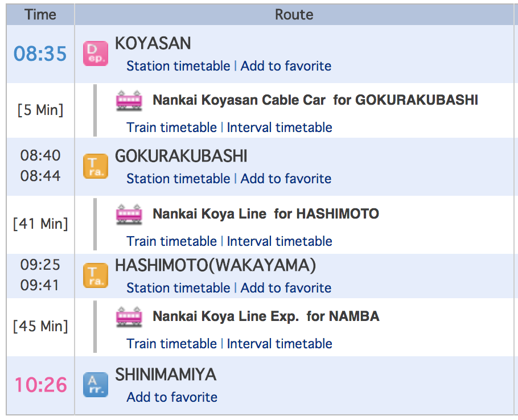The width and height of the screenshot is (518, 420).
Task: Open Train timetable for Koyasan Cable Car
Action: [171, 127]
